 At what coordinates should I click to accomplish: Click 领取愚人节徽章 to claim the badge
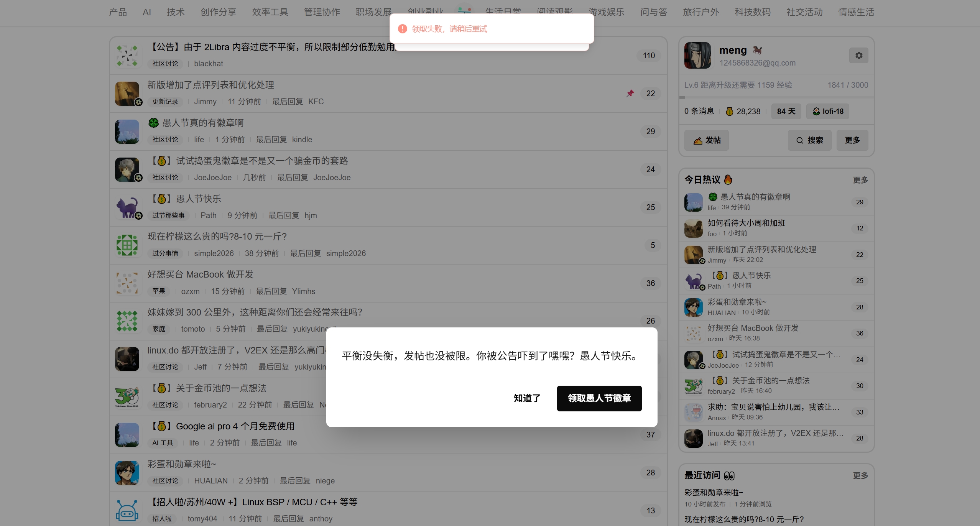599,398
